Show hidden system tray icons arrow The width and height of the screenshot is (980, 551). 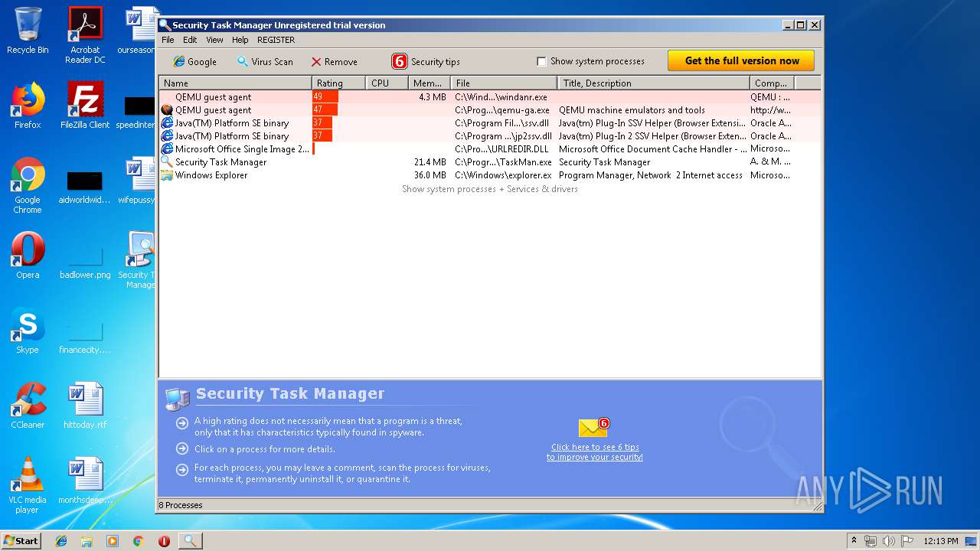click(x=854, y=541)
